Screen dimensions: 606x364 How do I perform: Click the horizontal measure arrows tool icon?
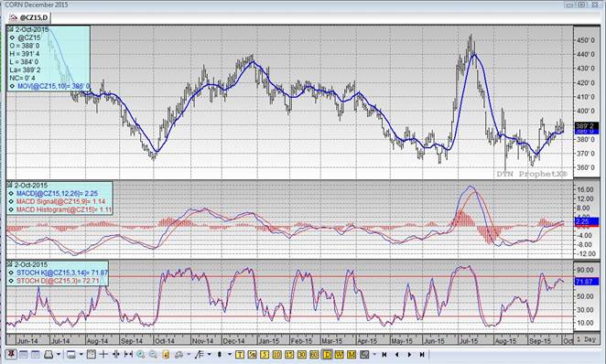[128, 354]
